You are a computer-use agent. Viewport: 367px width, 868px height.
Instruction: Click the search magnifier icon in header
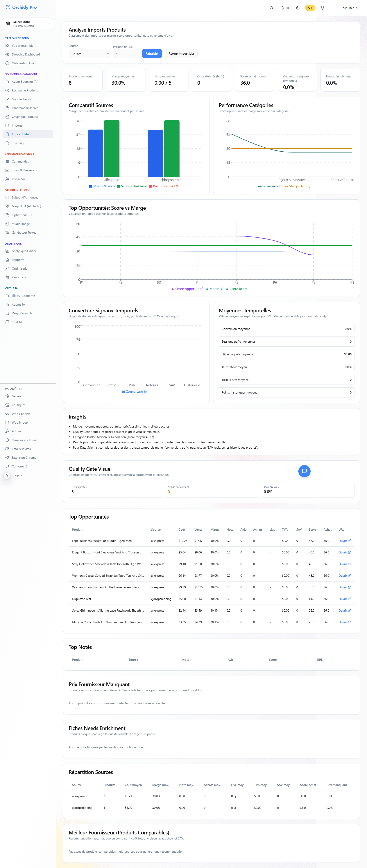pyautogui.click(x=271, y=8)
